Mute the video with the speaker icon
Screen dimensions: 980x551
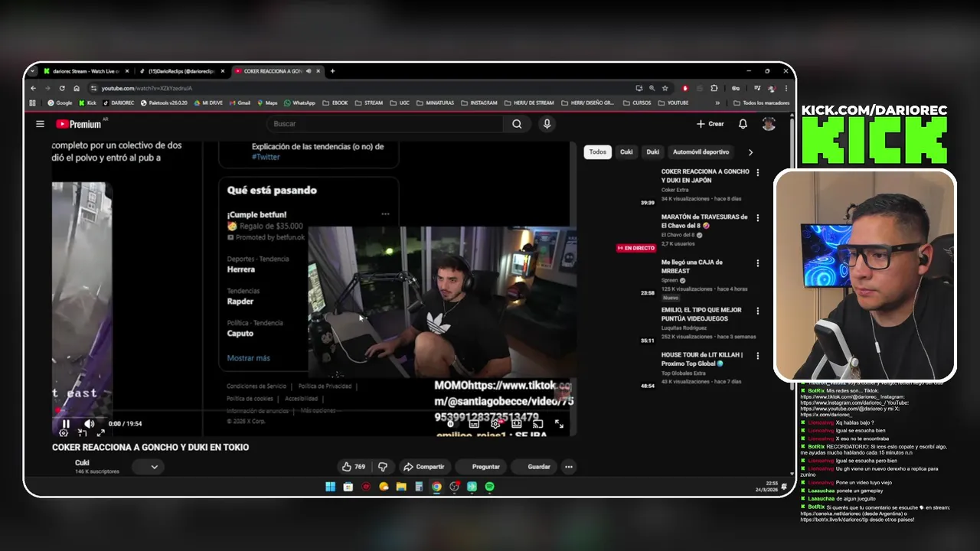(x=89, y=424)
